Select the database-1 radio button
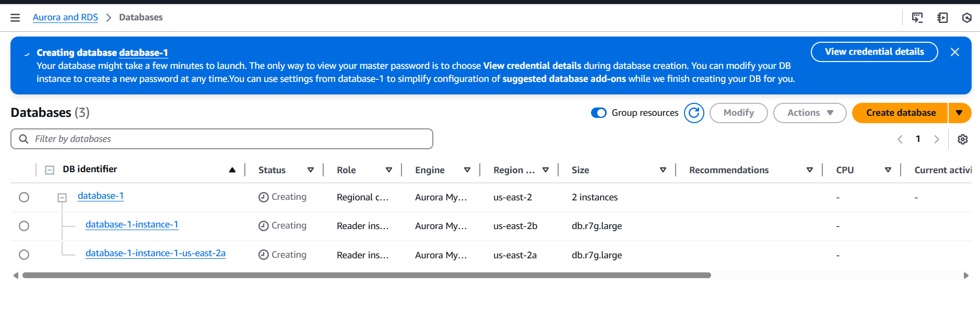 tap(24, 197)
